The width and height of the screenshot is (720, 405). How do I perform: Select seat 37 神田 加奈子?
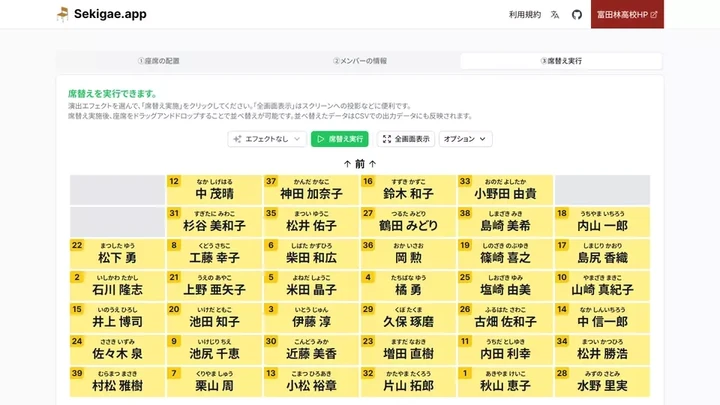pyautogui.click(x=311, y=190)
